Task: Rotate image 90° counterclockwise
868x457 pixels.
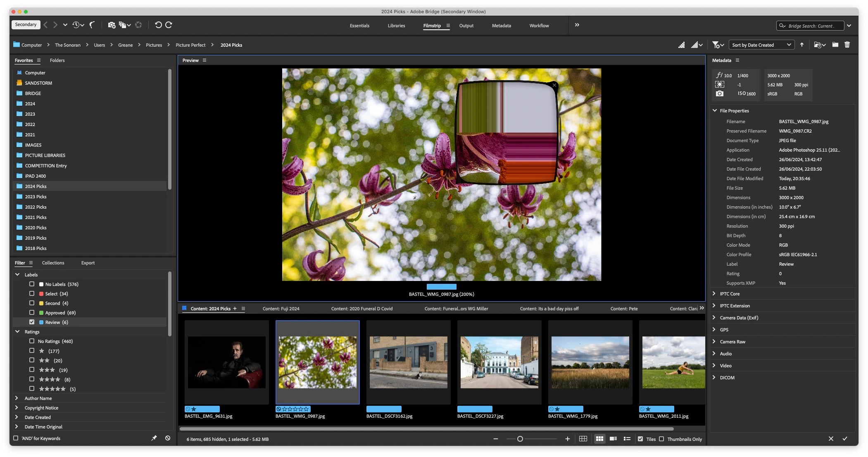Action: [158, 25]
